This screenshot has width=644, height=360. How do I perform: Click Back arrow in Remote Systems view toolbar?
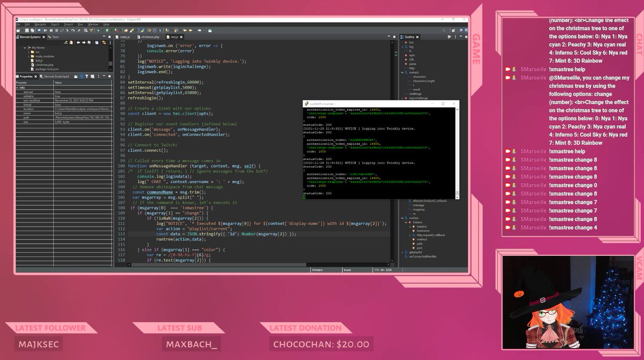tap(78, 42)
